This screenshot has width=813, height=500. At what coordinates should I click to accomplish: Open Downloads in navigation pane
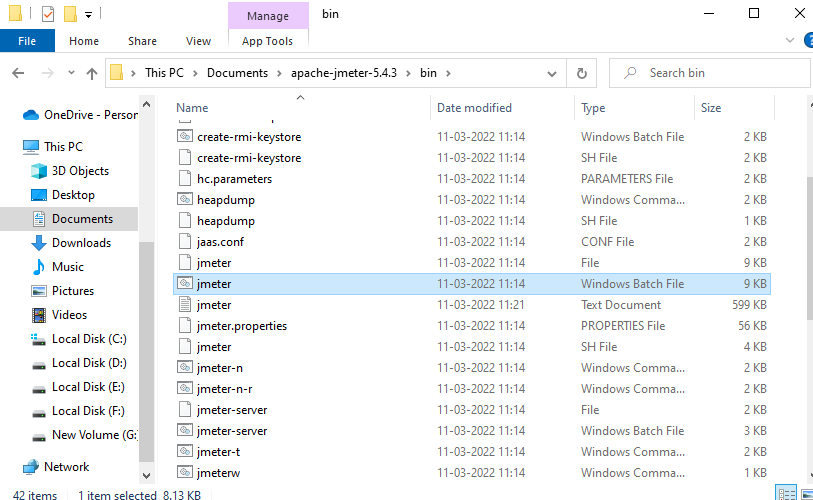71,243
